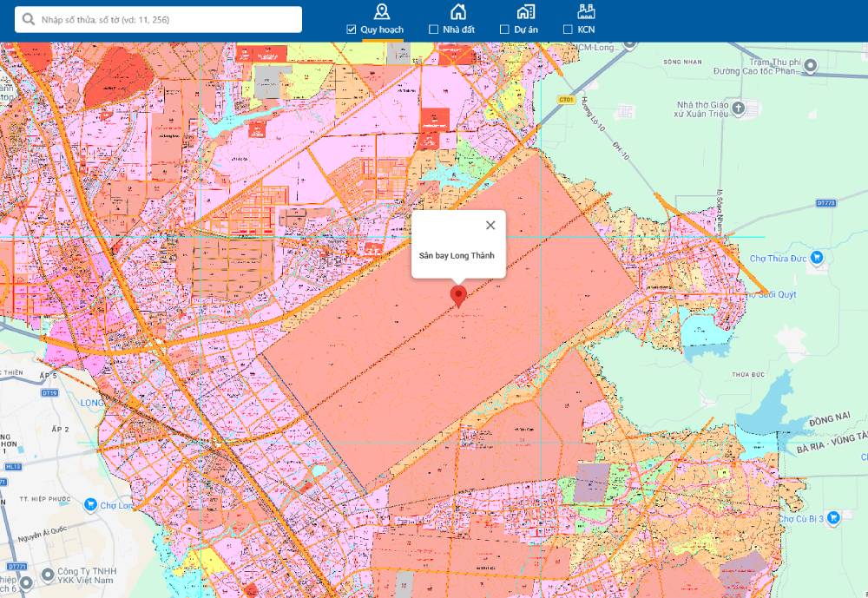Click the KCN factory icon
The width and height of the screenshot is (868, 598).
point(586,11)
